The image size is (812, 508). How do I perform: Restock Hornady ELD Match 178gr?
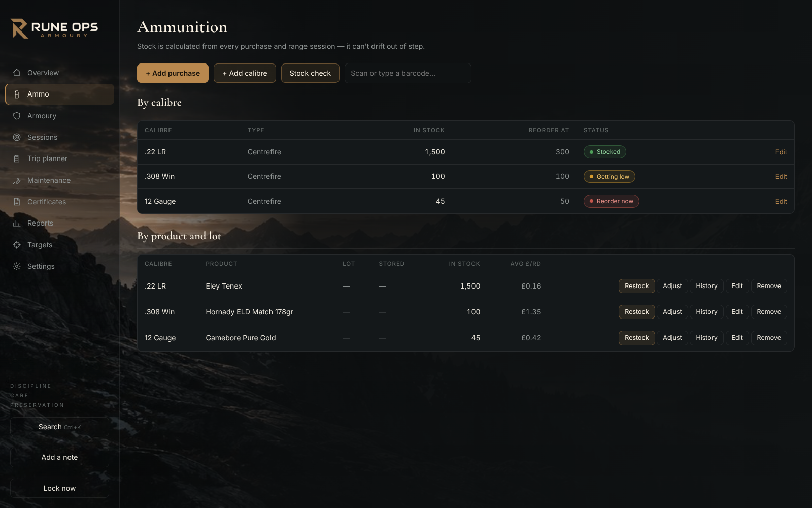[636, 312]
